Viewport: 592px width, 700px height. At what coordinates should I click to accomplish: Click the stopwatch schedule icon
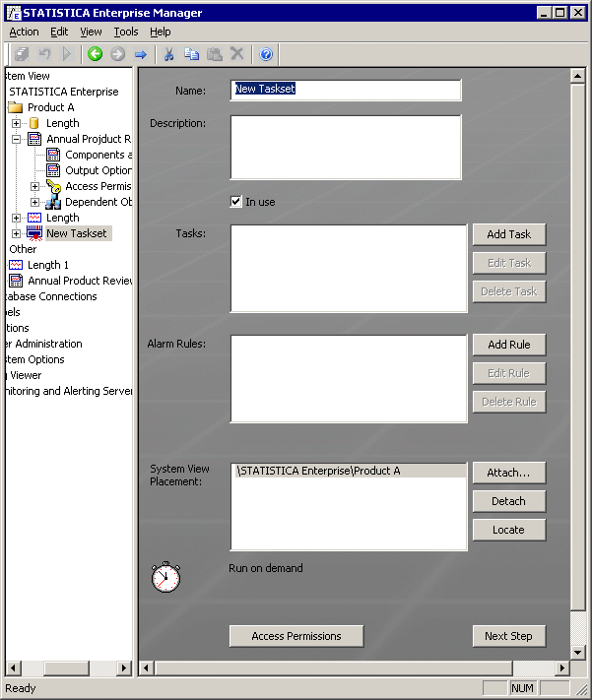(165, 577)
